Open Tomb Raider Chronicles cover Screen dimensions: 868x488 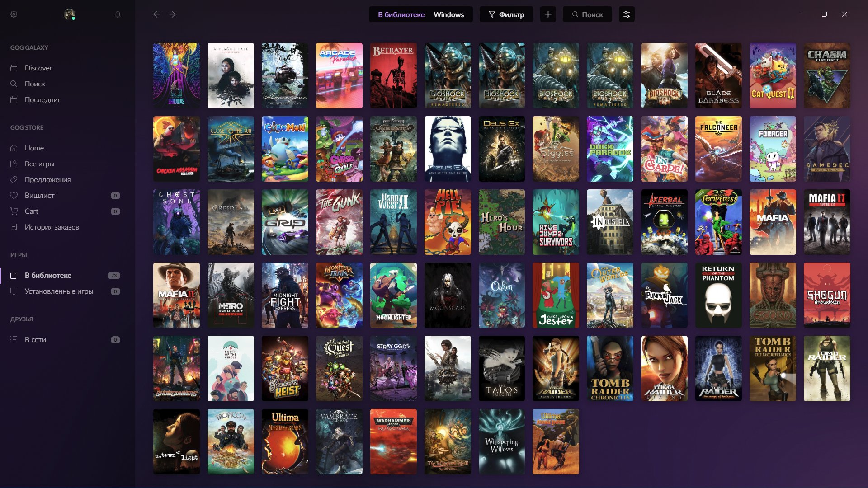click(610, 368)
